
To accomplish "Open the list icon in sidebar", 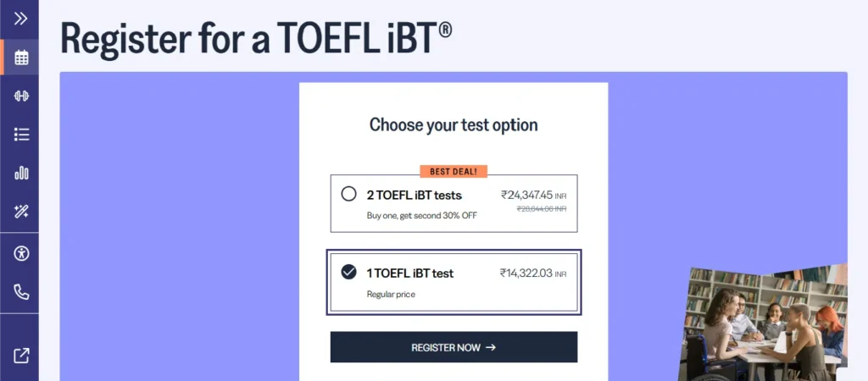I will [x=21, y=135].
